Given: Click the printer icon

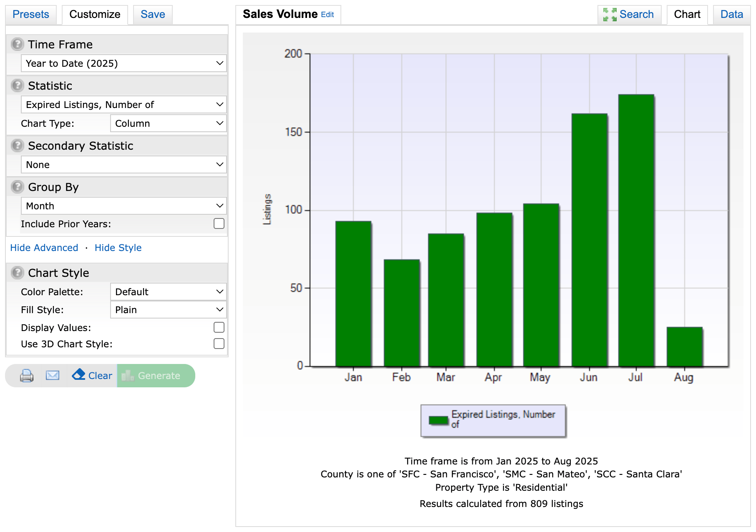Looking at the screenshot, I should coord(27,376).
